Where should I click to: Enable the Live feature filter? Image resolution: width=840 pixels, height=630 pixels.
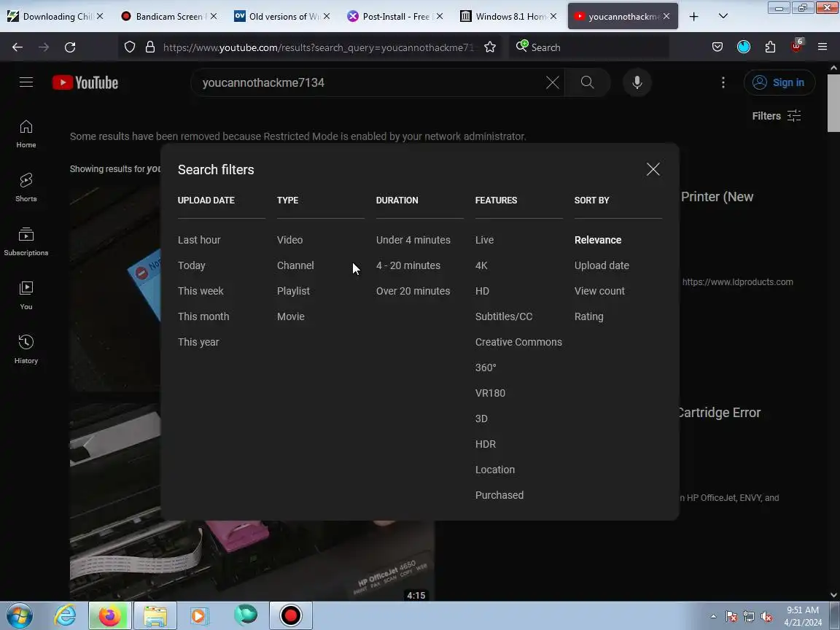tap(484, 240)
